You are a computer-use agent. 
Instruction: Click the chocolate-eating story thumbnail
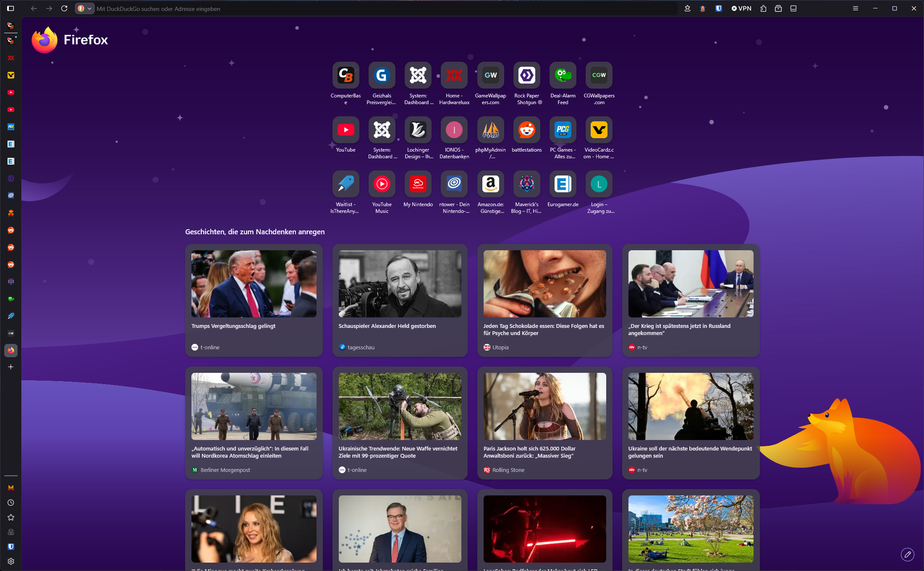tap(544, 284)
